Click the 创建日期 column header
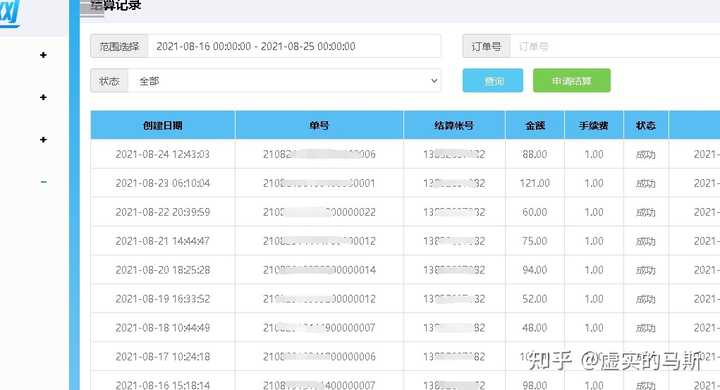 (x=163, y=125)
